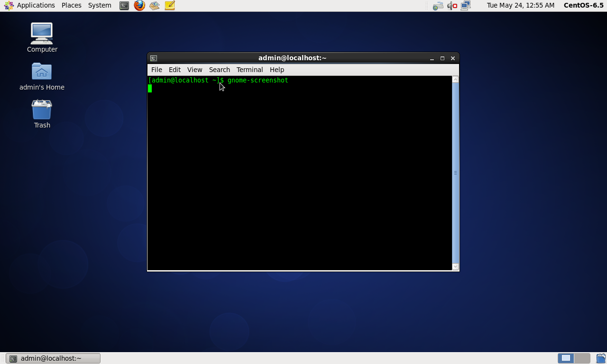Image resolution: width=607 pixels, height=364 pixels.
Task: Select the Trash desktop icon
Action: [x=42, y=114]
